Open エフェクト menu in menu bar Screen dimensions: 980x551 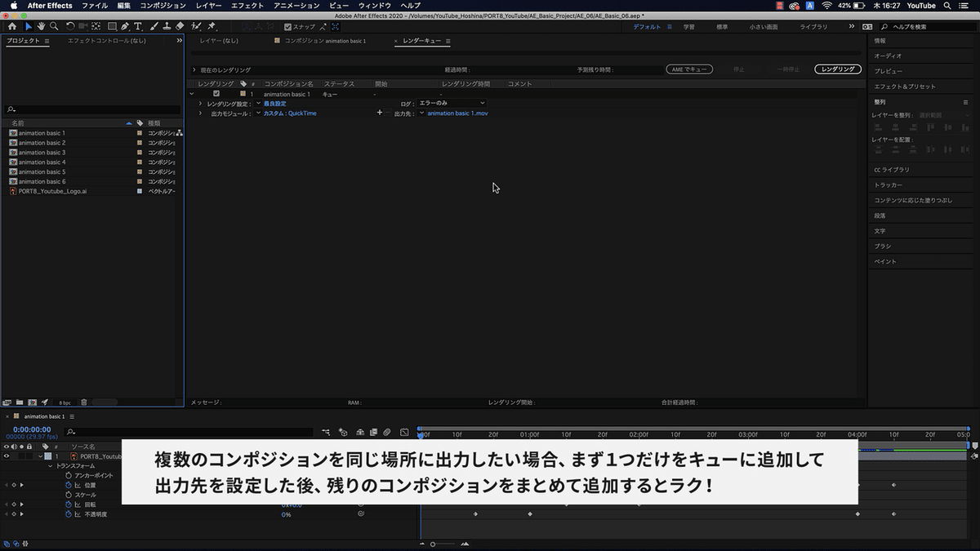click(247, 6)
